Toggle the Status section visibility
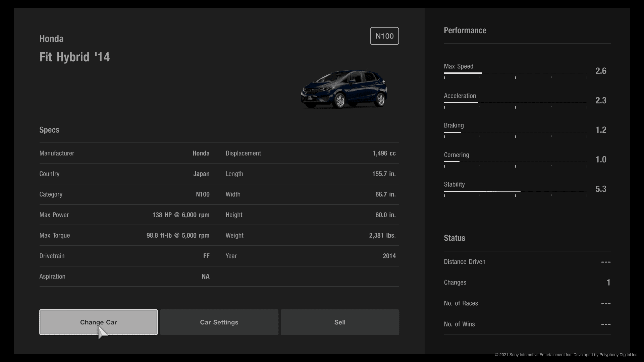This screenshot has height=362, width=644. point(454,238)
